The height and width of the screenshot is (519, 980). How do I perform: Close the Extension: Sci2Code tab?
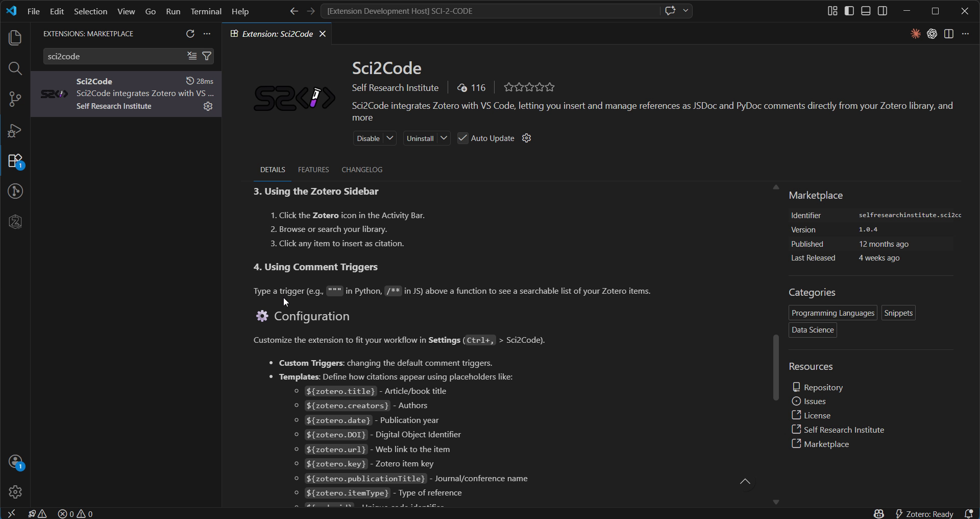coord(323,34)
